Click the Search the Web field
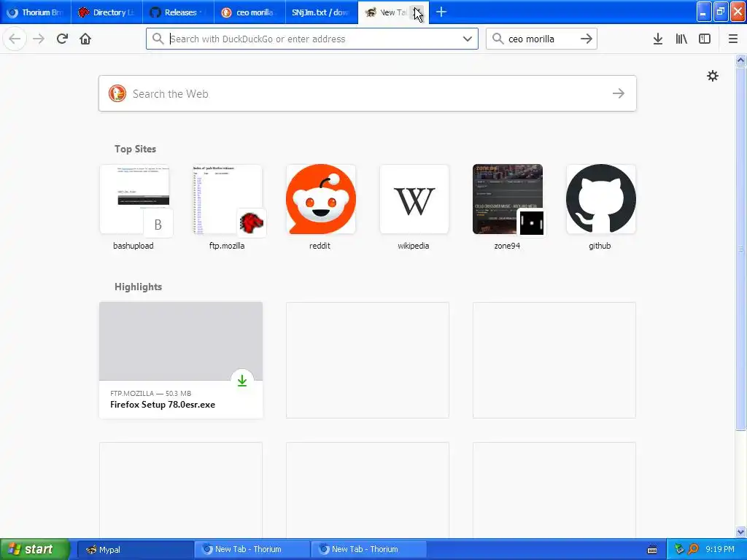The height and width of the screenshot is (560, 747). coord(368,93)
